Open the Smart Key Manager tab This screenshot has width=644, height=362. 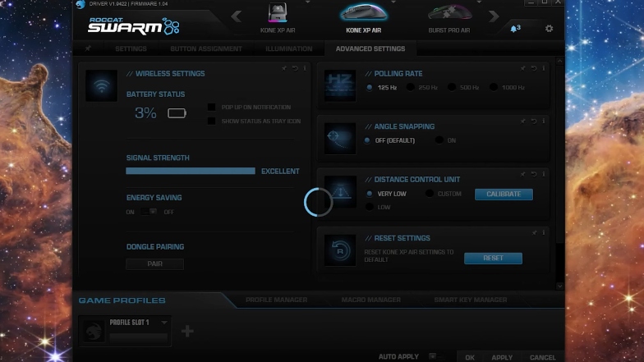click(471, 300)
